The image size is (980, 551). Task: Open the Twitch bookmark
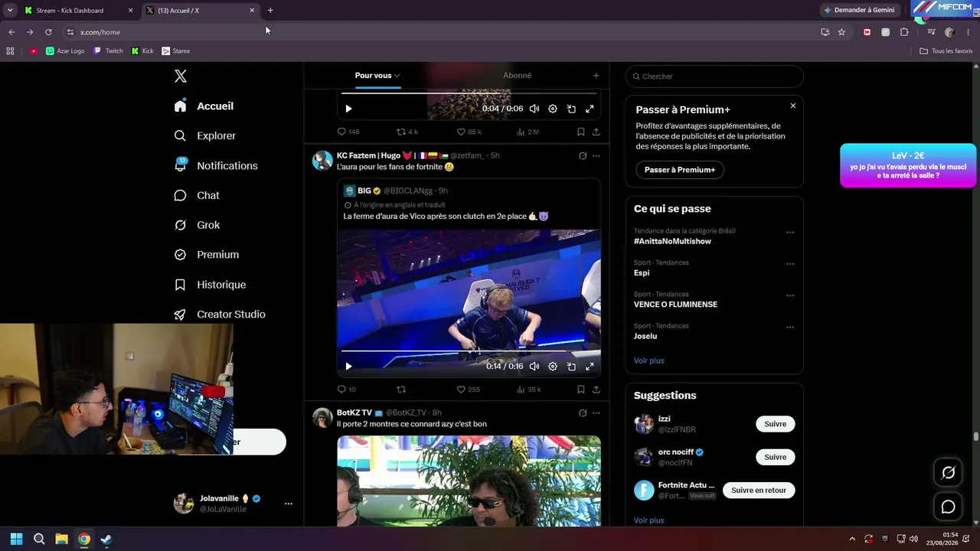[108, 51]
